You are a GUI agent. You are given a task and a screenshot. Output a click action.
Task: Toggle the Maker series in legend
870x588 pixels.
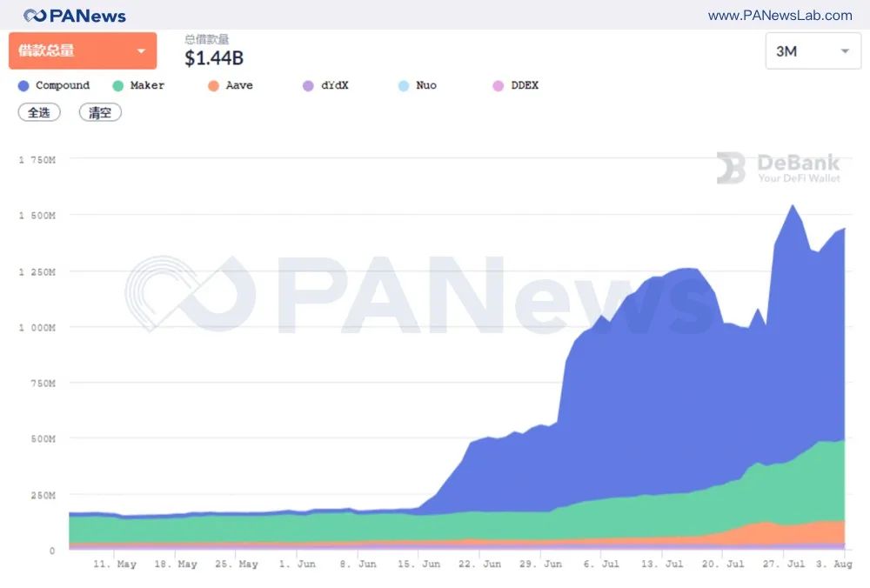138,85
